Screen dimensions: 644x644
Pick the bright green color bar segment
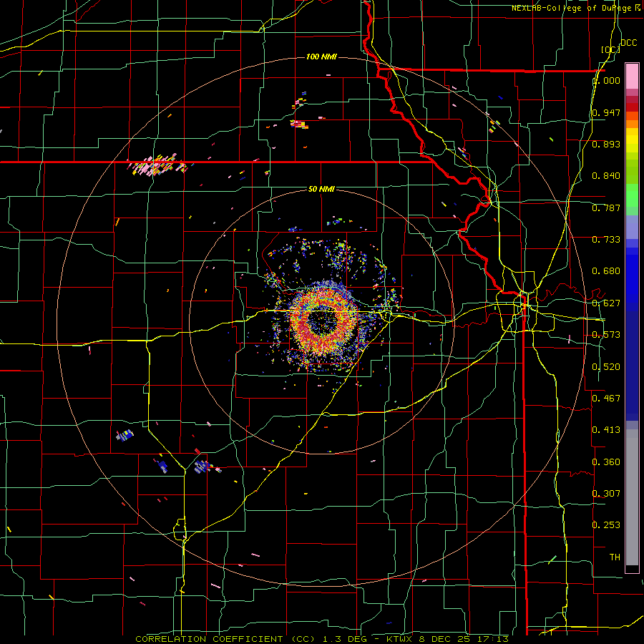tap(632, 195)
